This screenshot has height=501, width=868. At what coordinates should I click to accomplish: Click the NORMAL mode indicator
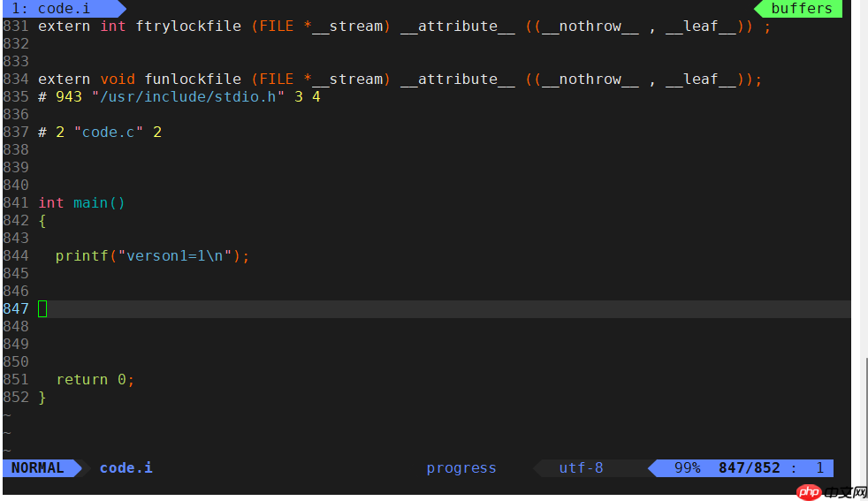point(38,467)
